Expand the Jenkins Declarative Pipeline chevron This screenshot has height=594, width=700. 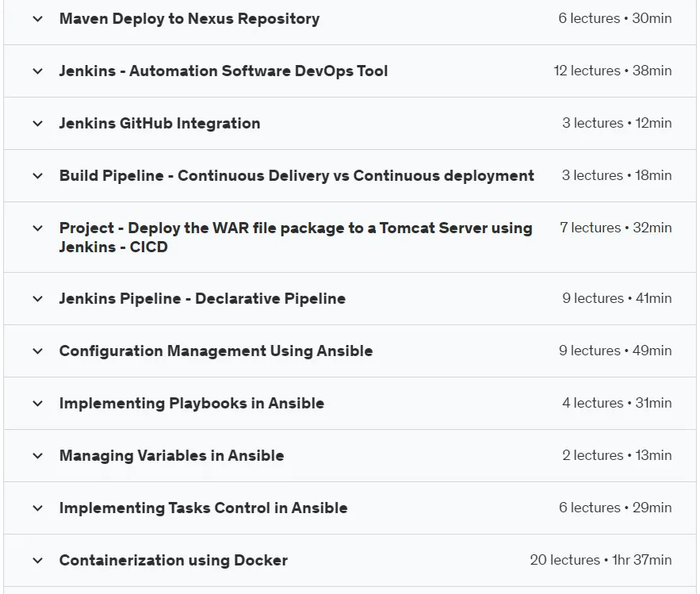tap(38, 299)
